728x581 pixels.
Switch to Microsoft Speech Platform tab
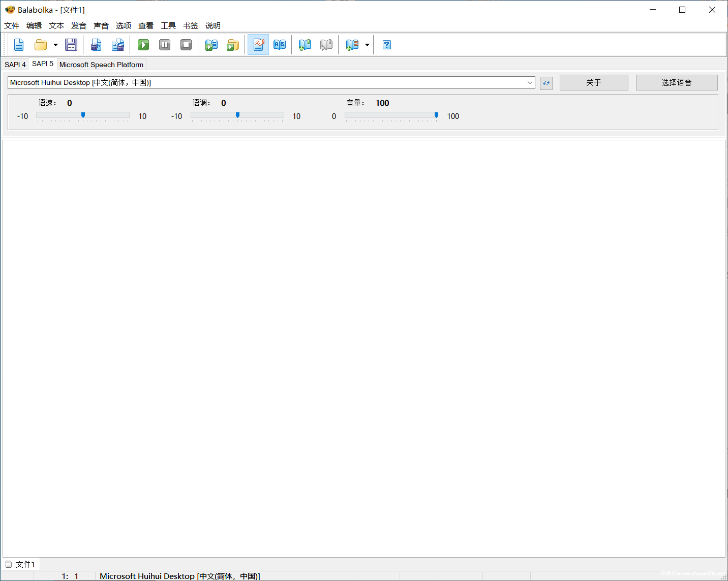point(101,65)
